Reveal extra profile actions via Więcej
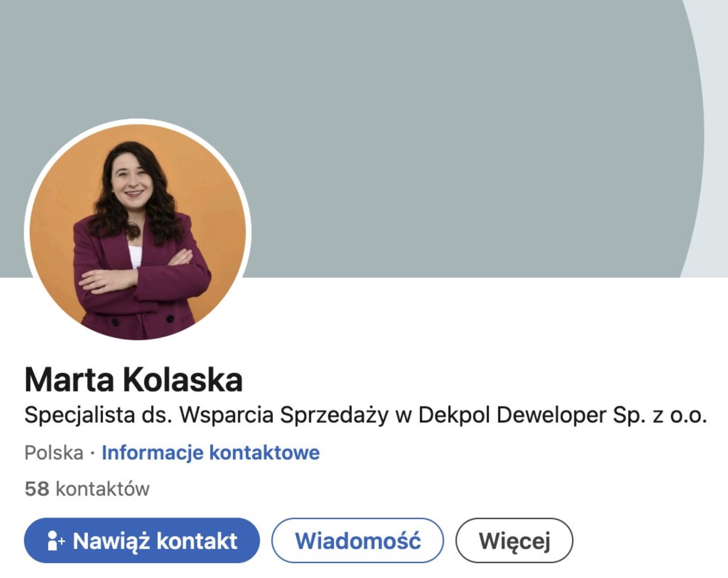The height and width of the screenshot is (578, 728). 516,541
